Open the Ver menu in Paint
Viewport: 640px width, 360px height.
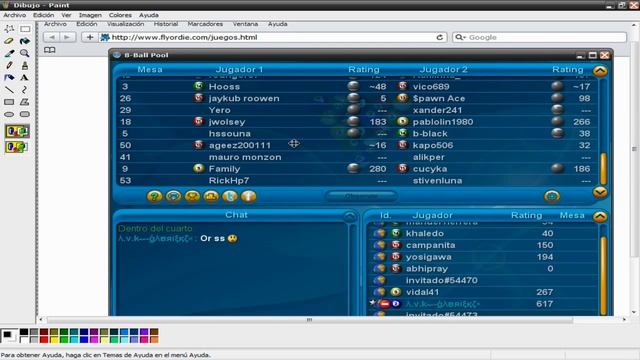click(66, 15)
